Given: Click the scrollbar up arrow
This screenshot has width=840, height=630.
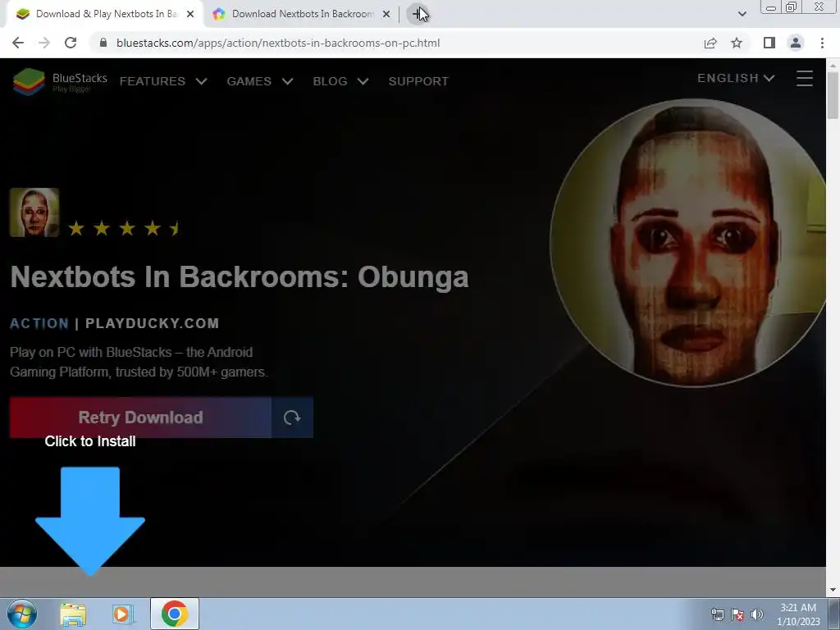Looking at the screenshot, I should coord(832,65).
